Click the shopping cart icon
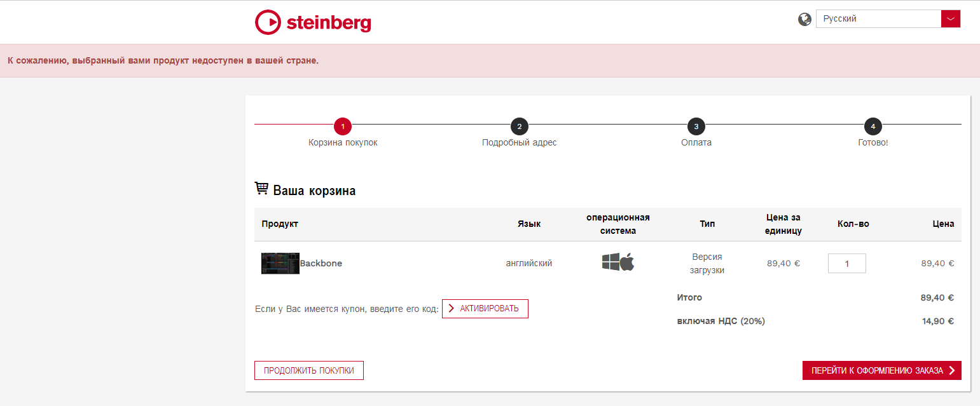 261,189
